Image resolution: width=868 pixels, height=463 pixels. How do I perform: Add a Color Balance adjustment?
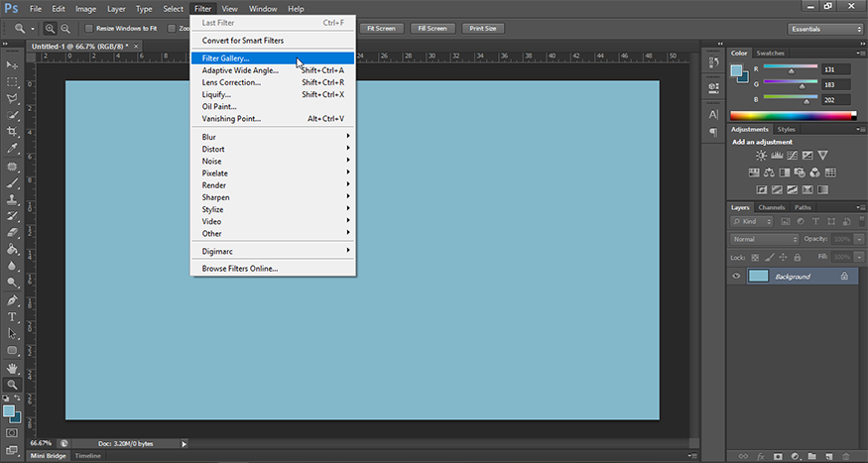click(769, 173)
